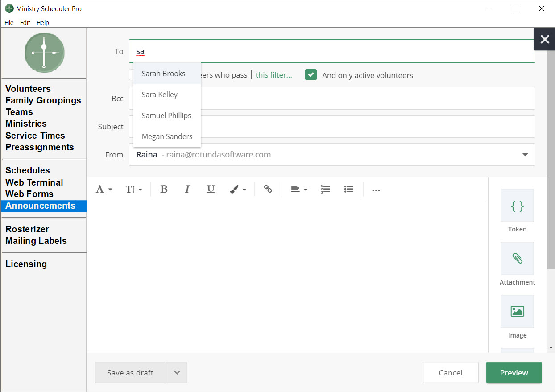Screen dimensions: 555x392
Task: Click the Bold formatting icon
Action: (x=164, y=190)
